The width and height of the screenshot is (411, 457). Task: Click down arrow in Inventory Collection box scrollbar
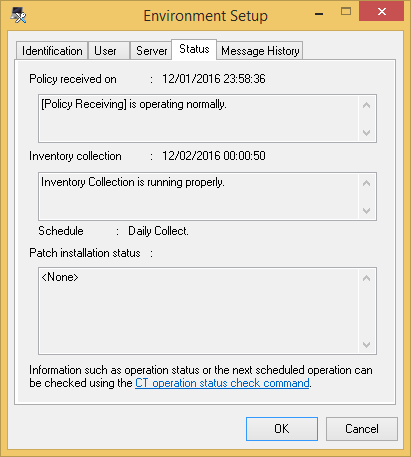coord(366,211)
